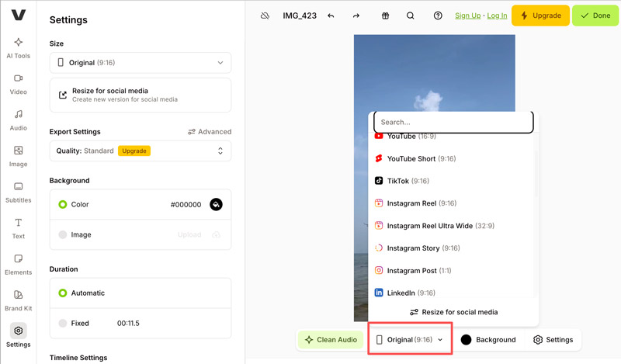Undo the last action

[331, 16]
